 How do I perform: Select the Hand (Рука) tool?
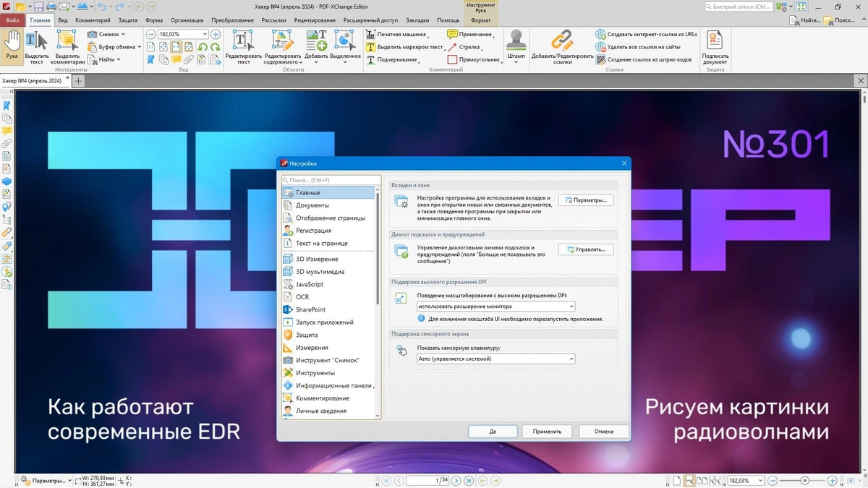pos(12,46)
